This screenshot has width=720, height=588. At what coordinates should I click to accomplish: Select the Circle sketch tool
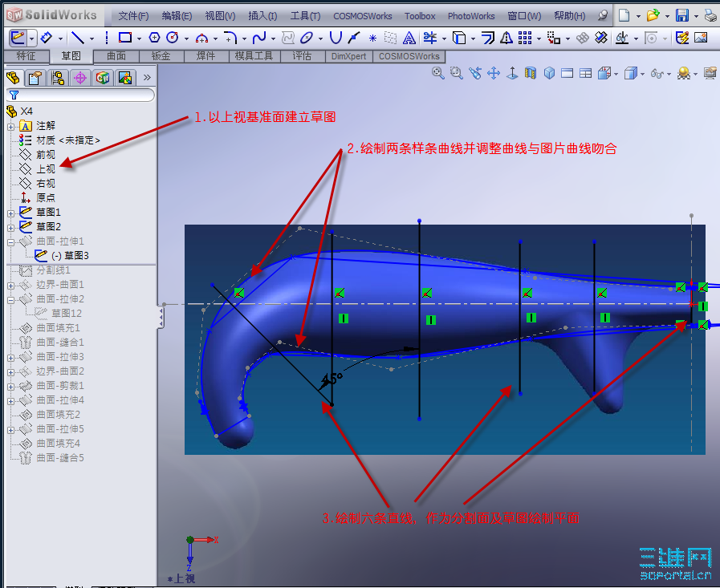[x=173, y=38]
